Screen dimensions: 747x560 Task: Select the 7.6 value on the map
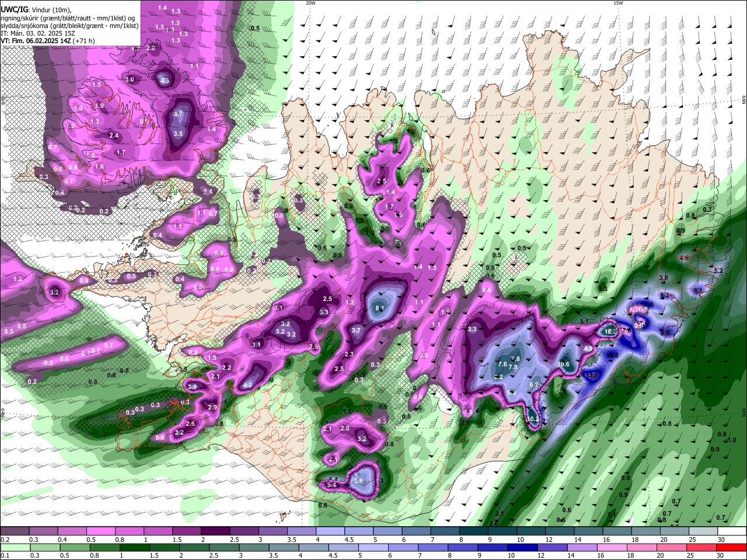point(502,365)
